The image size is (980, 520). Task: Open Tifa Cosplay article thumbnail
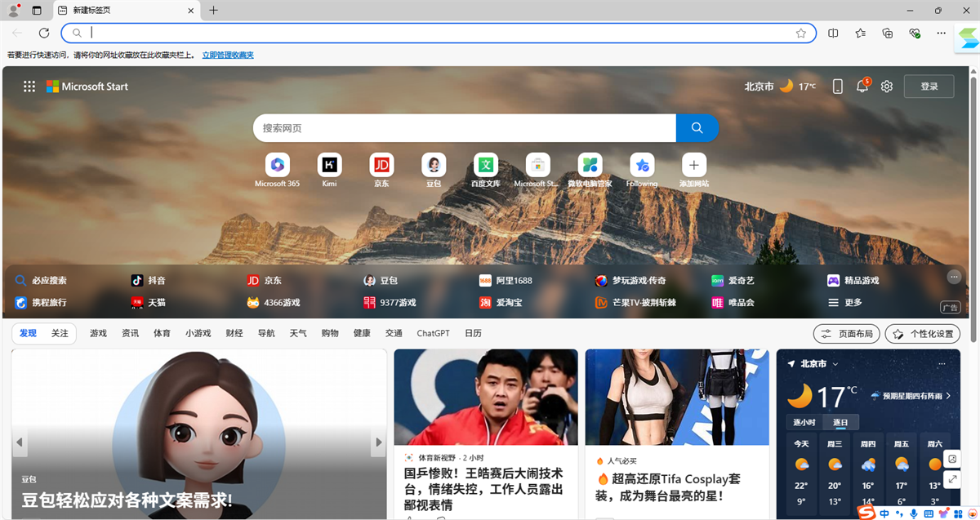point(677,398)
